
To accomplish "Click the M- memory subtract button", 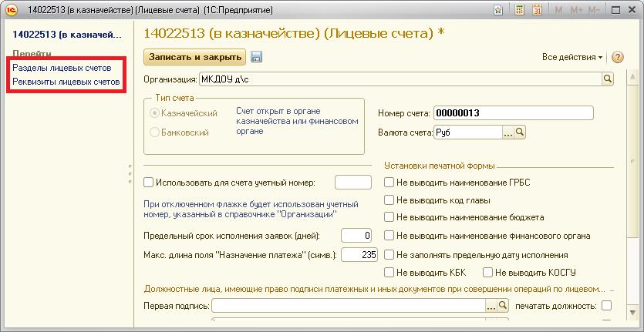I will (x=594, y=10).
